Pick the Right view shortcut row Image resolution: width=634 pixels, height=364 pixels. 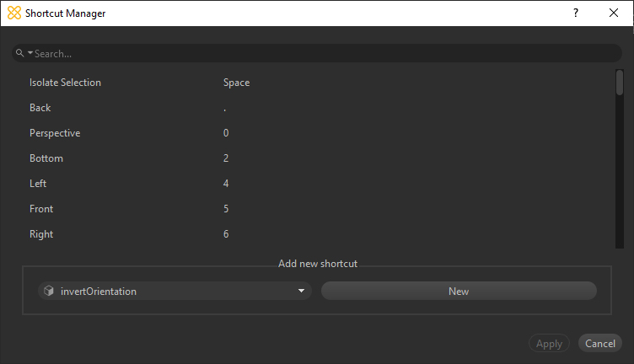pos(41,234)
